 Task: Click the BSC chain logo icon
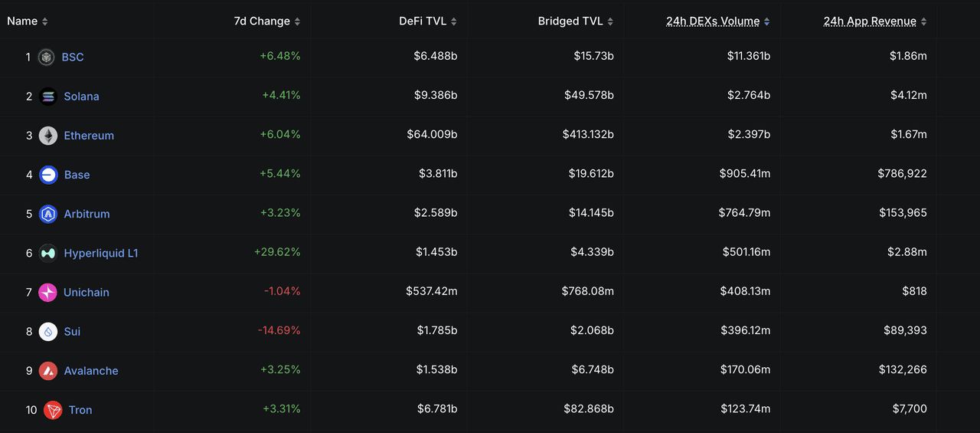(47, 57)
